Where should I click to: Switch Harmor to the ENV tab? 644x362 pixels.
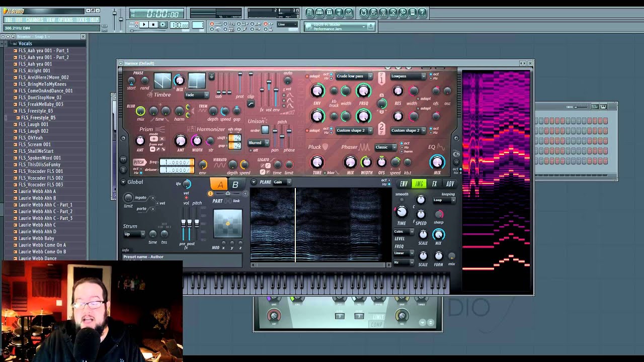[x=404, y=184]
